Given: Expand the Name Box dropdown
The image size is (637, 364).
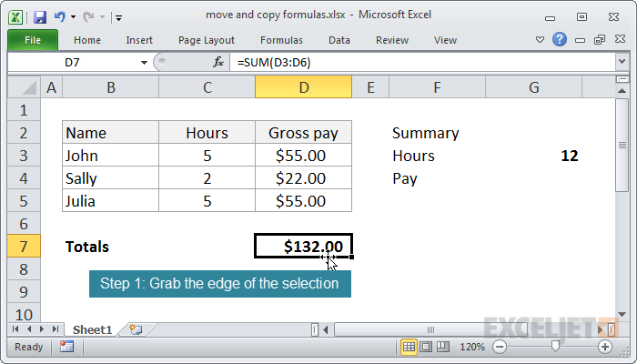Looking at the screenshot, I should [x=144, y=63].
